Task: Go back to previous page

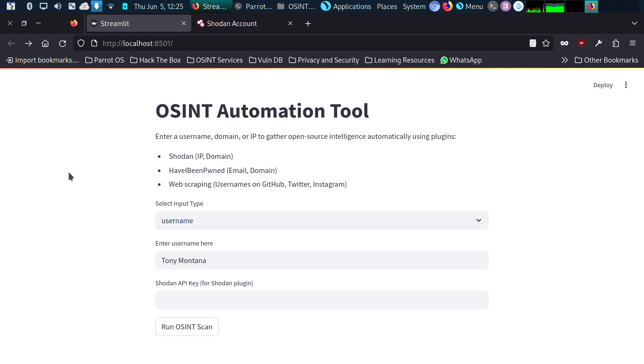Action: coord(11,43)
